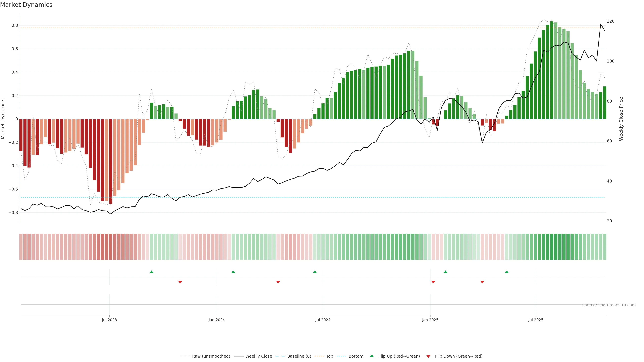Click the Market Dynamics chart title

pos(26,5)
